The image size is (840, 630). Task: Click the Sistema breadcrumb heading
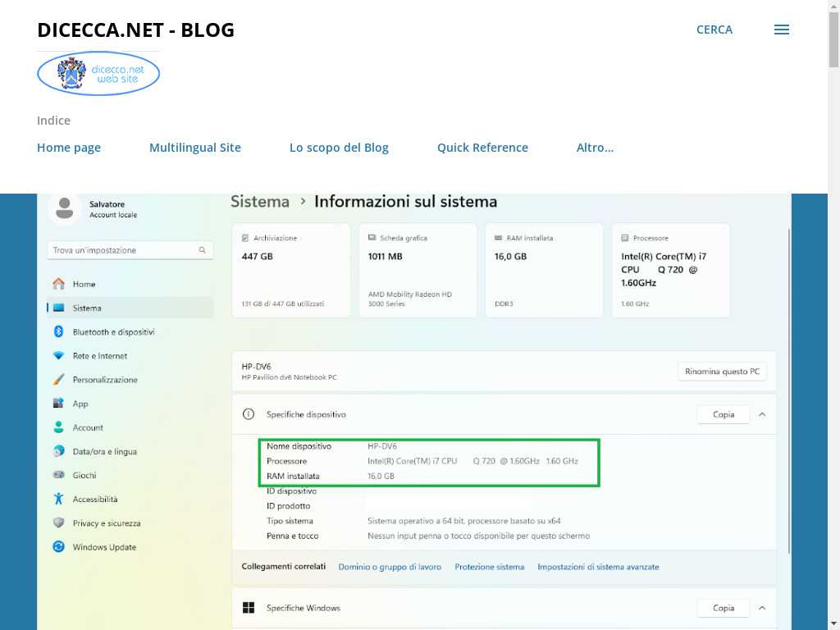point(260,202)
